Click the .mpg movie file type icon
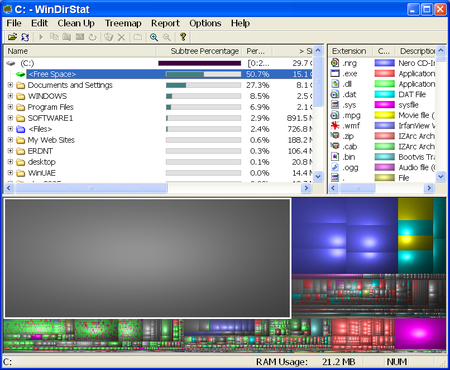Image resolution: width=450 pixels, height=370 pixels. pyautogui.click(x=335, y=115)
